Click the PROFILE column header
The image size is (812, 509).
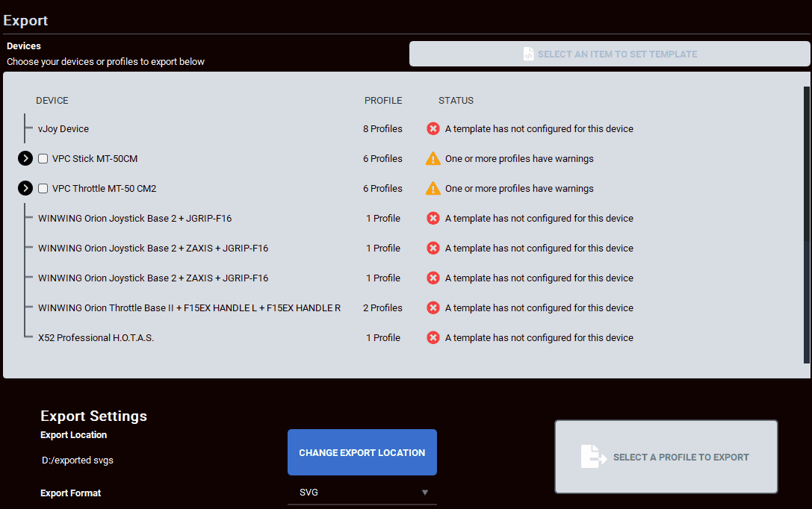(x=383, y=100)
